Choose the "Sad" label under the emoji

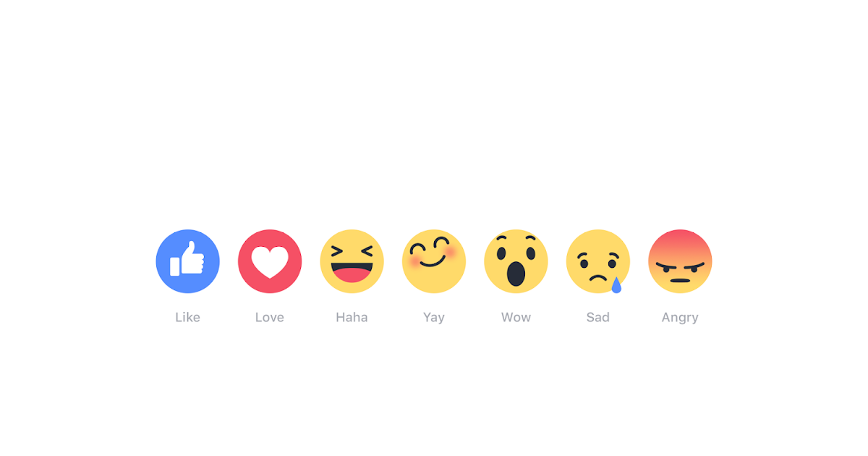(598, 317)
